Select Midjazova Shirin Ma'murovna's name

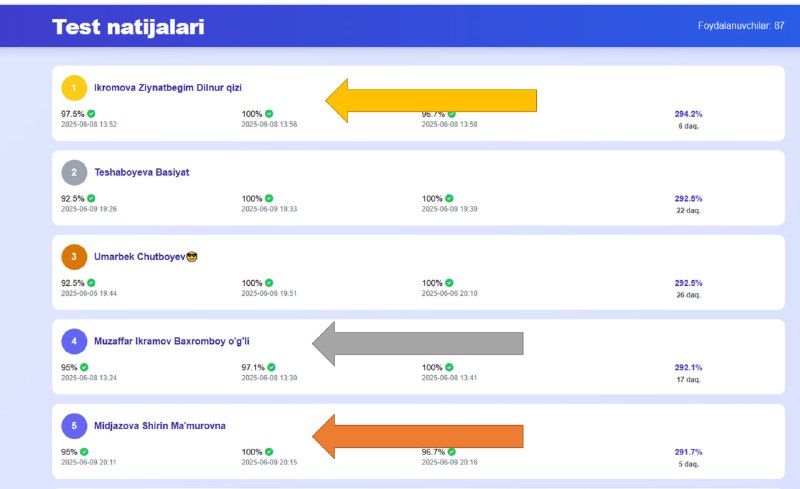(160, 426)
